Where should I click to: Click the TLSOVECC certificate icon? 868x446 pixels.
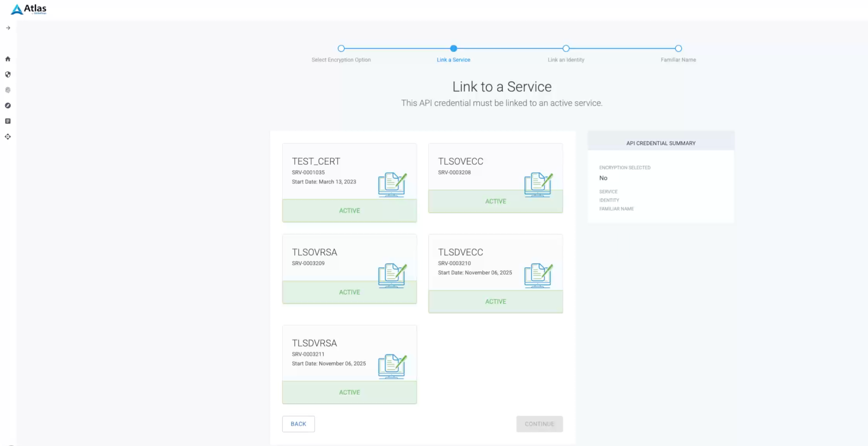[538, 185]
